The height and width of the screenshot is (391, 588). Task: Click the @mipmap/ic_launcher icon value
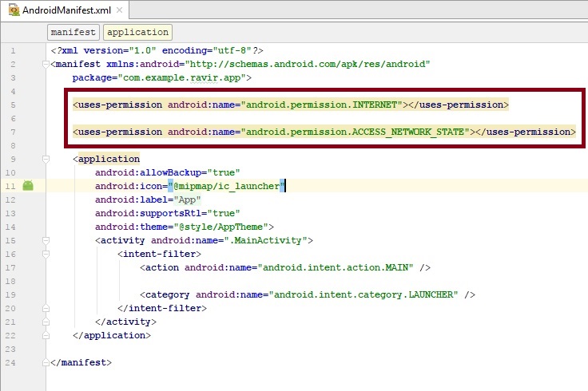click(227, 186)
